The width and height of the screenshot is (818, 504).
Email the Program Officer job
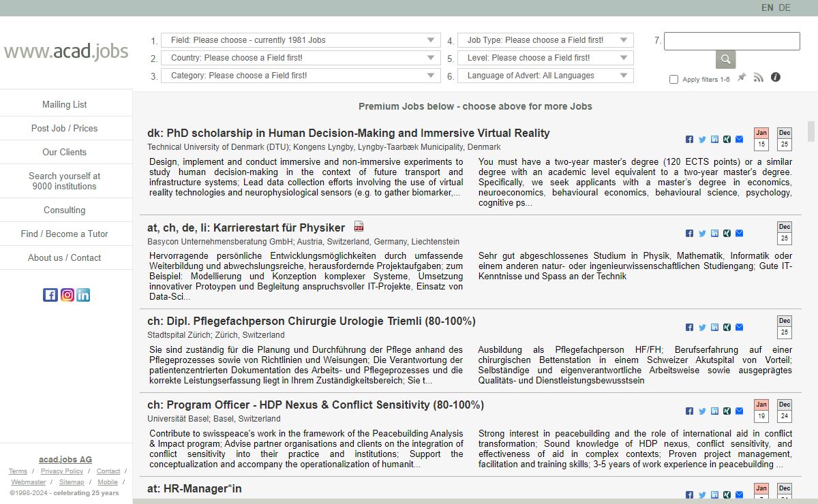point(739,411)
